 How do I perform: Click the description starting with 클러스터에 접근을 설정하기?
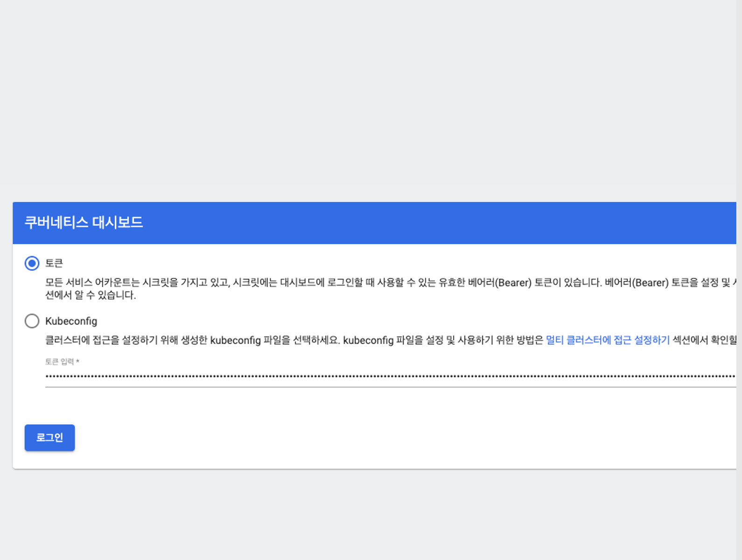391,340
